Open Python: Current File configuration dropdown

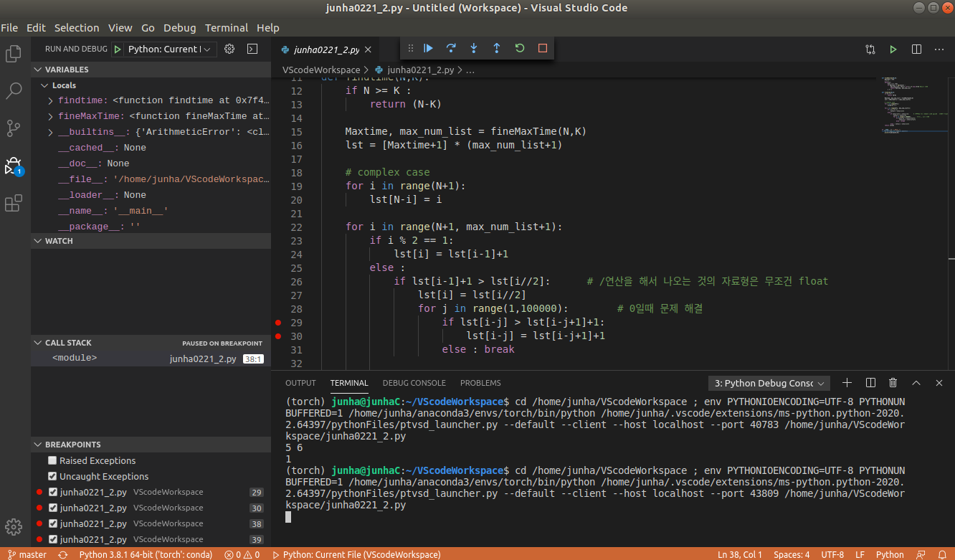click(x=171, y=49)
